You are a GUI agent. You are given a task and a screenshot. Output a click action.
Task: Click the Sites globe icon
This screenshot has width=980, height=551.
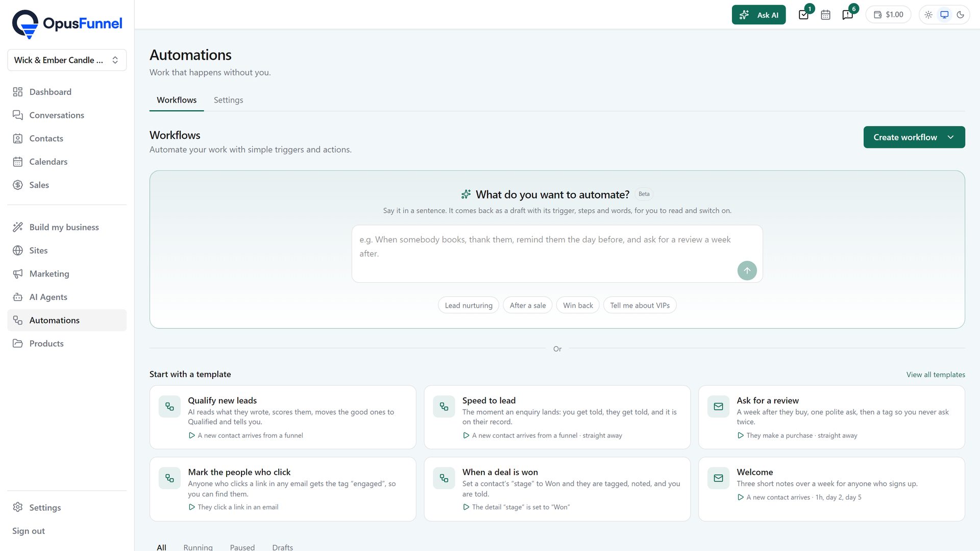coord(18,251)
